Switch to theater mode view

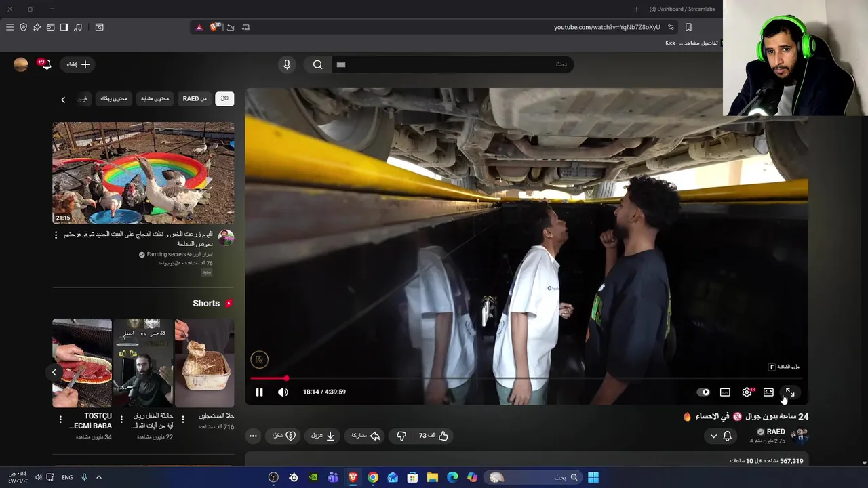[768, 392]
